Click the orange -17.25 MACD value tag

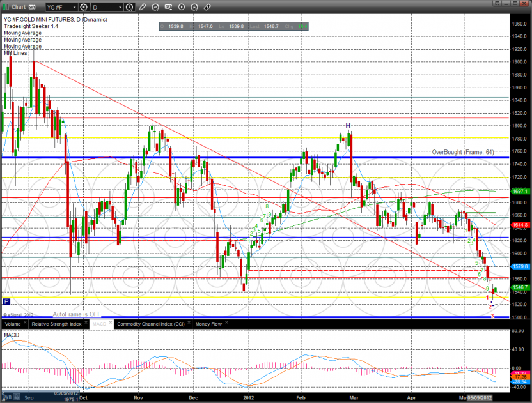[519, 377]
